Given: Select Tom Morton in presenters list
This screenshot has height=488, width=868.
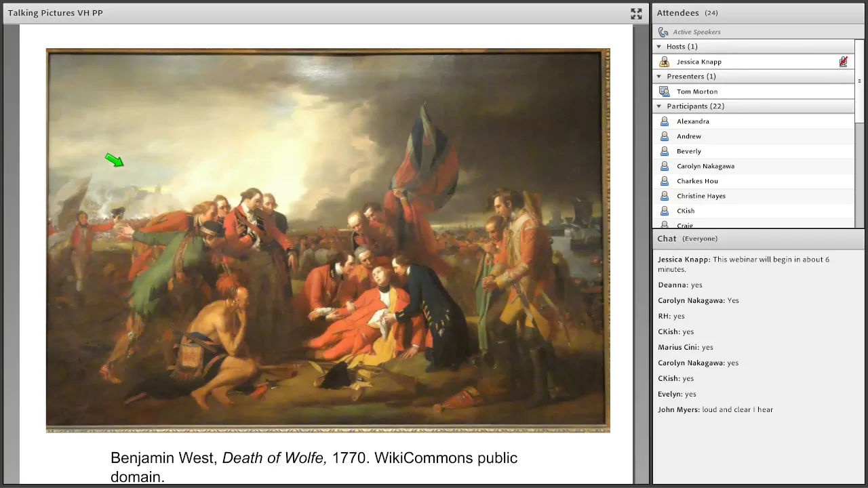Looking at the screenshot, I should (x=753, y=91).
